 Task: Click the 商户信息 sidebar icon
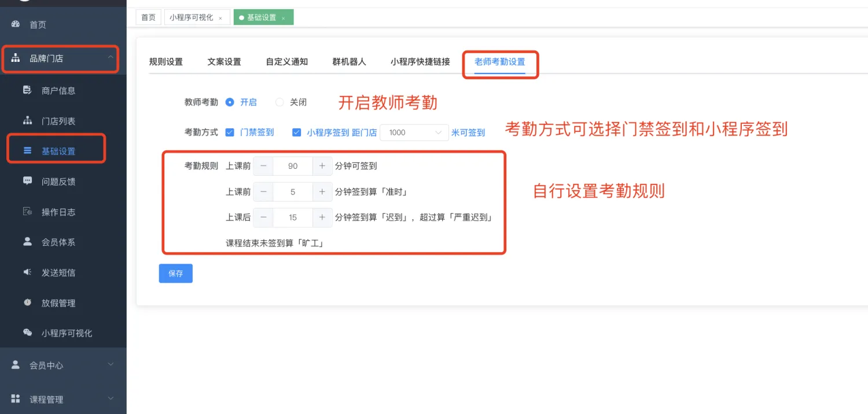pyautogui.click(x=27, y=90)
